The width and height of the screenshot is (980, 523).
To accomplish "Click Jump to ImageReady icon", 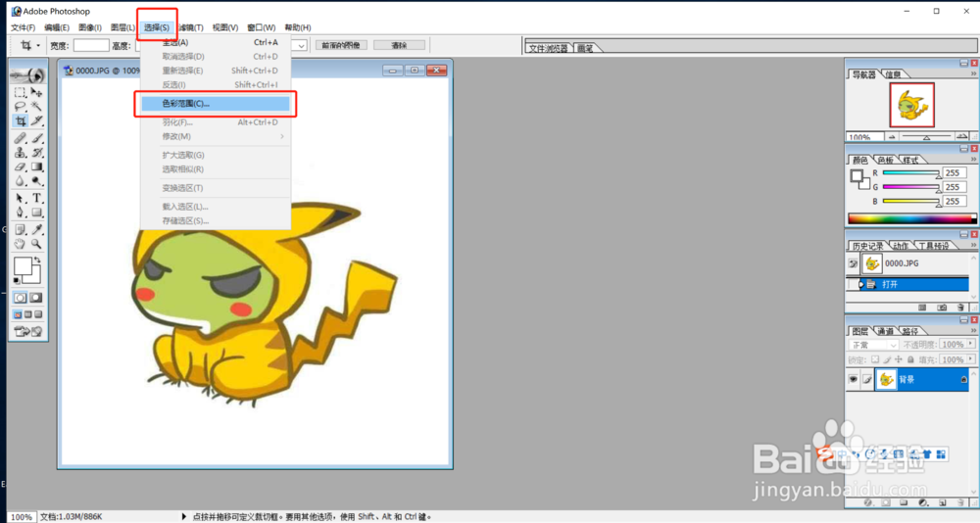I will click(x=28, y=331).
